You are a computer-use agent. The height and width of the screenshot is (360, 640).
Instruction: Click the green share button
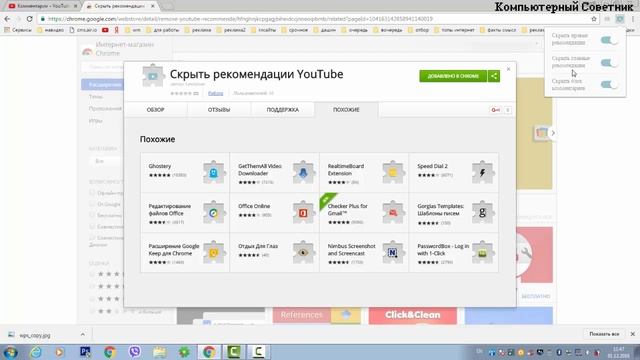[494, 76]
